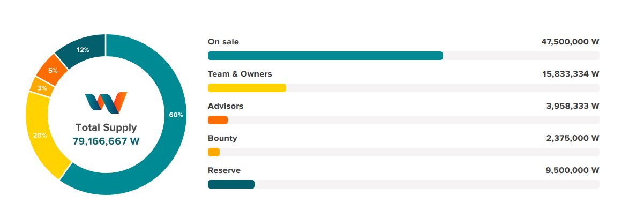Select the Advisors label
Screen dimensions: 644x218
click(x=226, y=106)
